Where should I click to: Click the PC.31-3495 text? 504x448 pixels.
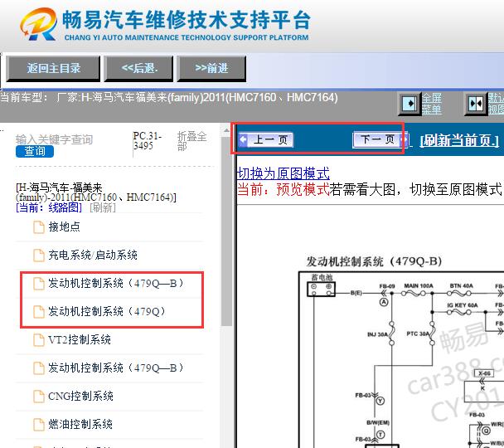[x=148, y=141]
